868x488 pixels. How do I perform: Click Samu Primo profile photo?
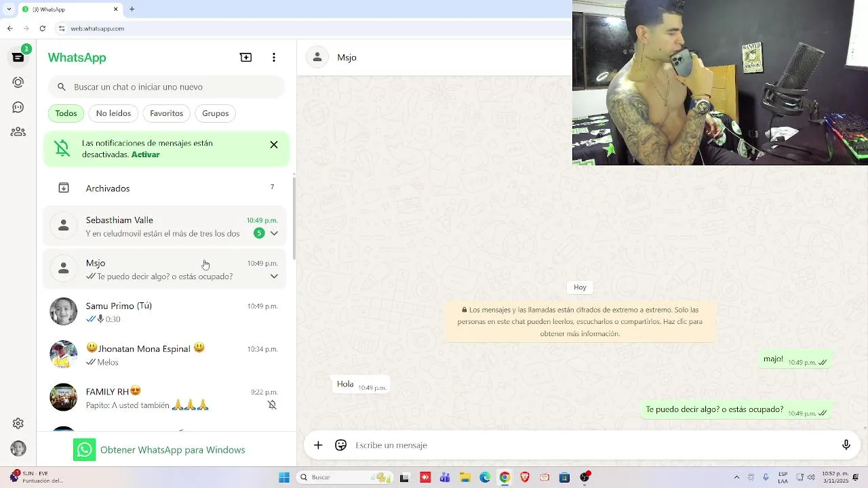tap(64, 312)
